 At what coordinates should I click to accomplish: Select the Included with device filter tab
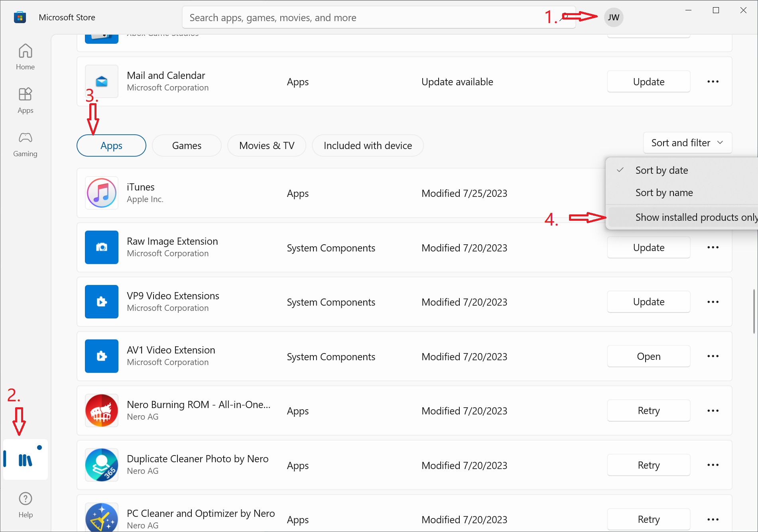coord(368,145)
